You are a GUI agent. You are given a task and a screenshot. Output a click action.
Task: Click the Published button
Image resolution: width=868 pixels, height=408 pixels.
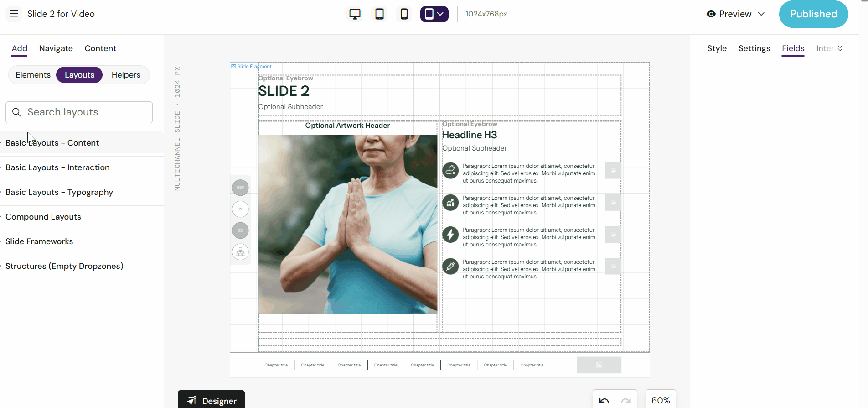[813, 14]
